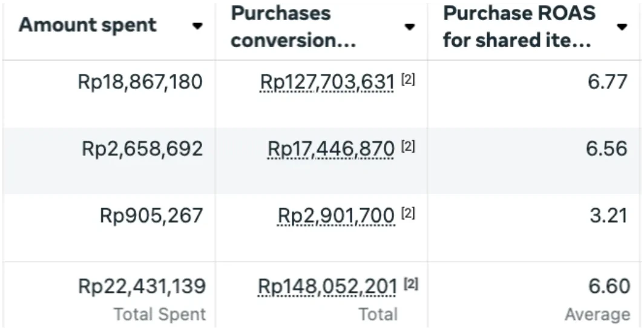Select the Rp18,867,180 amount spent cell

[140, 82]
